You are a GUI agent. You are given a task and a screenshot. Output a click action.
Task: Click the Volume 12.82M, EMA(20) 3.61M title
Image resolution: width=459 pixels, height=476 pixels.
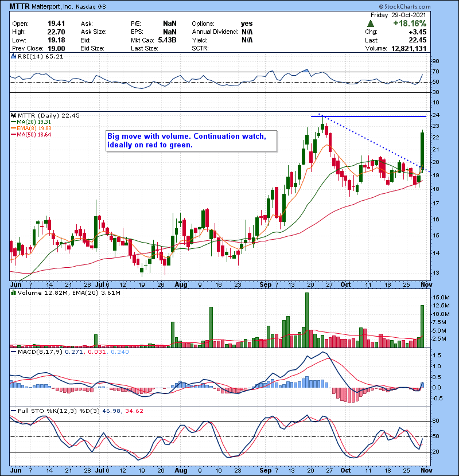[x=69, y=292]
